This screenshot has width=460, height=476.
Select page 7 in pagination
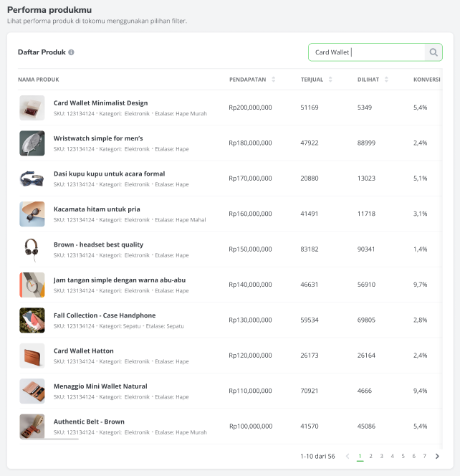tap(424, 456)
